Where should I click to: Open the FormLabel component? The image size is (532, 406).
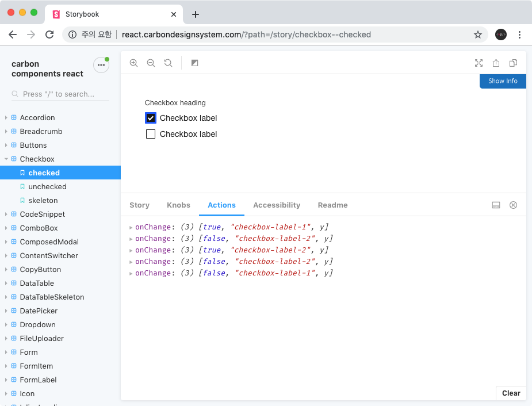[38, 380]
